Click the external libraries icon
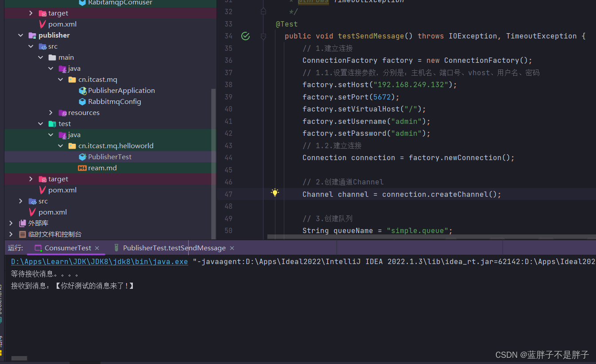Image resolution: width=596 pixels, height=364 pixels. point(23,223)
